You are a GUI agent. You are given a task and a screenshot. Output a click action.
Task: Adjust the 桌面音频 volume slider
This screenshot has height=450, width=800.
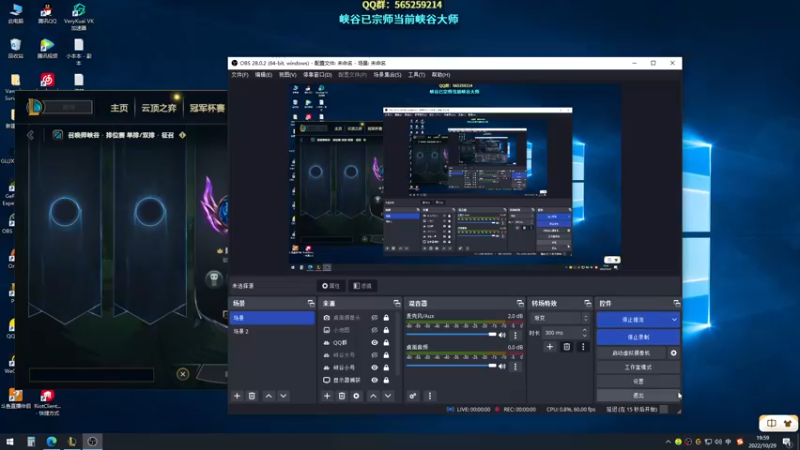pyautogui.click(x=451, y=366)
